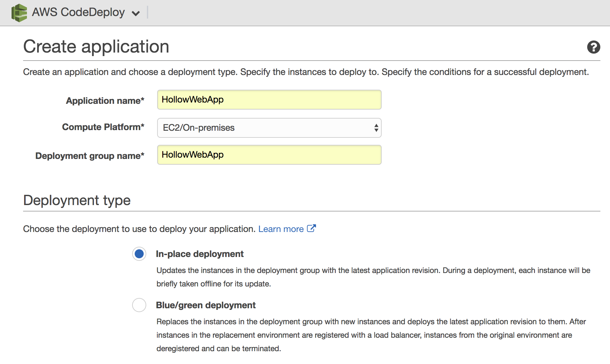Click the Deployment type section heading
This screenshot has height=364, width=610.
[77, 200]
